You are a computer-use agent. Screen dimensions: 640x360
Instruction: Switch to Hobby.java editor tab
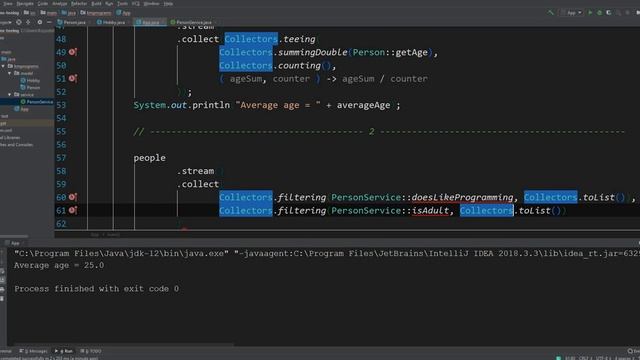point(111,22)
